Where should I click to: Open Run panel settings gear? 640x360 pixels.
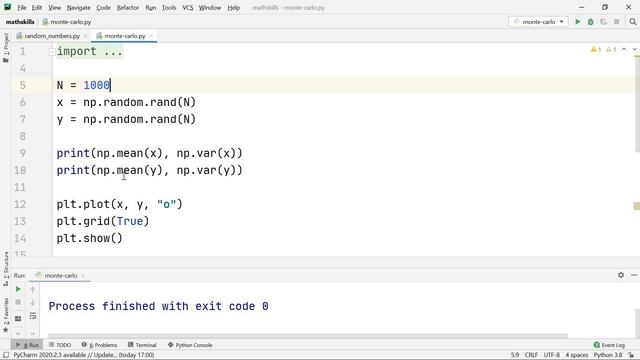click(x=621, y=275)
